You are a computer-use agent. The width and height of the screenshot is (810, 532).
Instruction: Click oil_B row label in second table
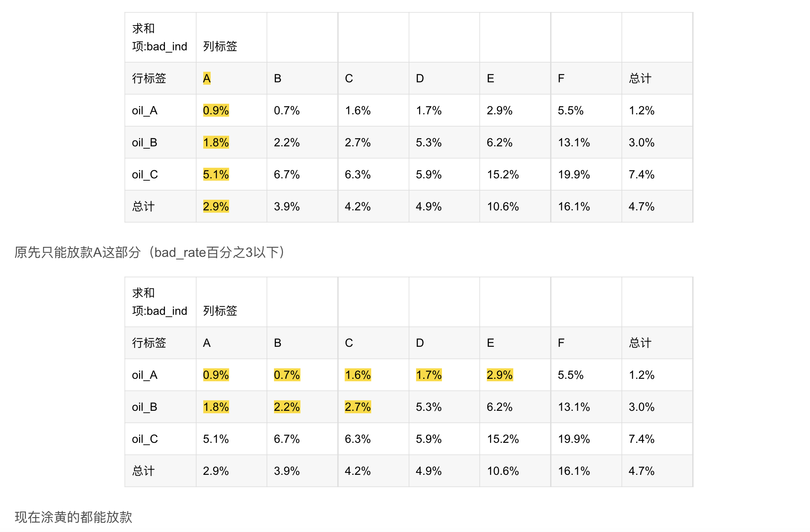click(x=144, y=407)
